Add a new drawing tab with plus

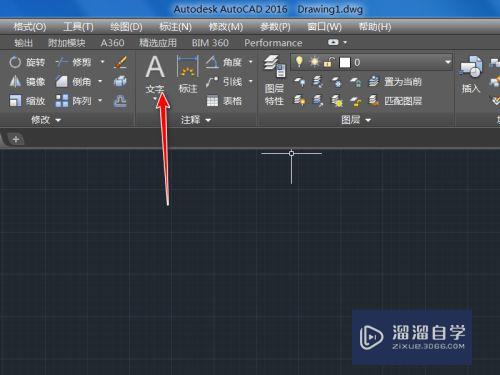pyautogui.click(x=16, y=139)
